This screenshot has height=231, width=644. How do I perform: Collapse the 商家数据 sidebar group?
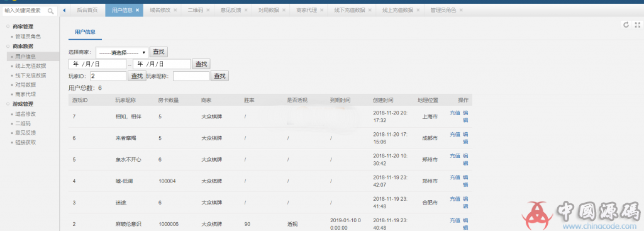(x=23, y=46)
